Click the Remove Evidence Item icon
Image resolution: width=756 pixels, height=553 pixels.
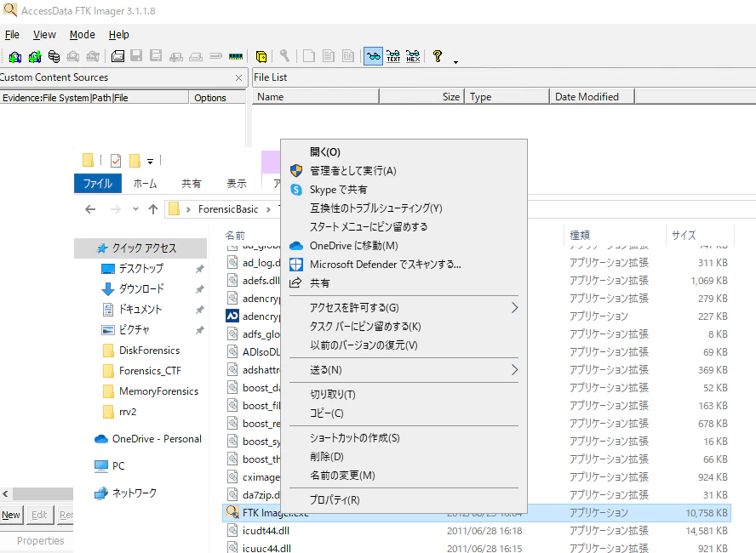(x=73, y=56)
